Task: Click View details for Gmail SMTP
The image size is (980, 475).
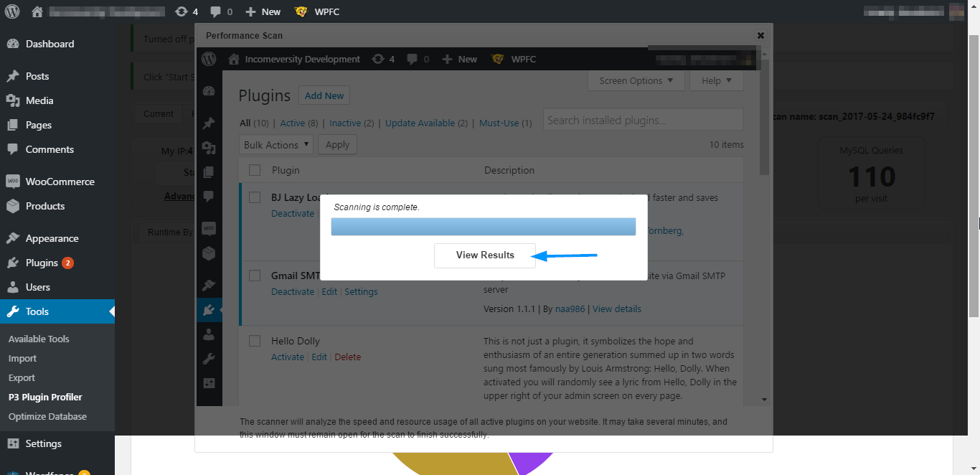Action: (x=617, y=309)
